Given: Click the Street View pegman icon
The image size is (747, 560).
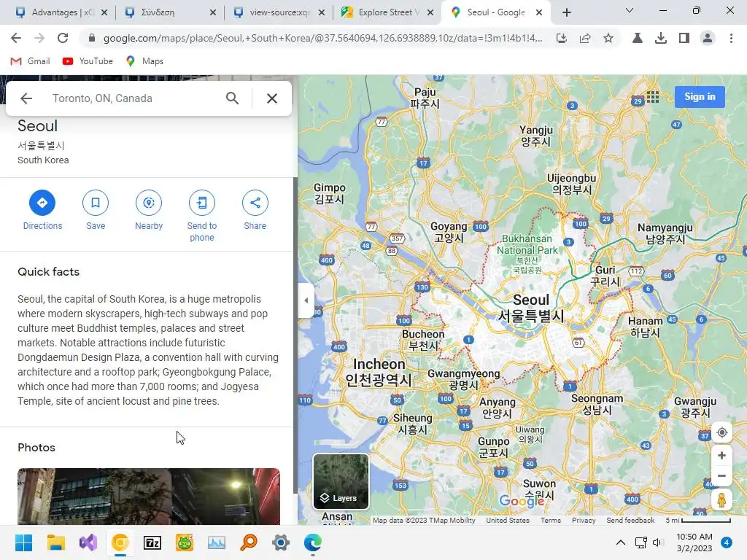Looking at the screenshot, I should pos(721,500).
